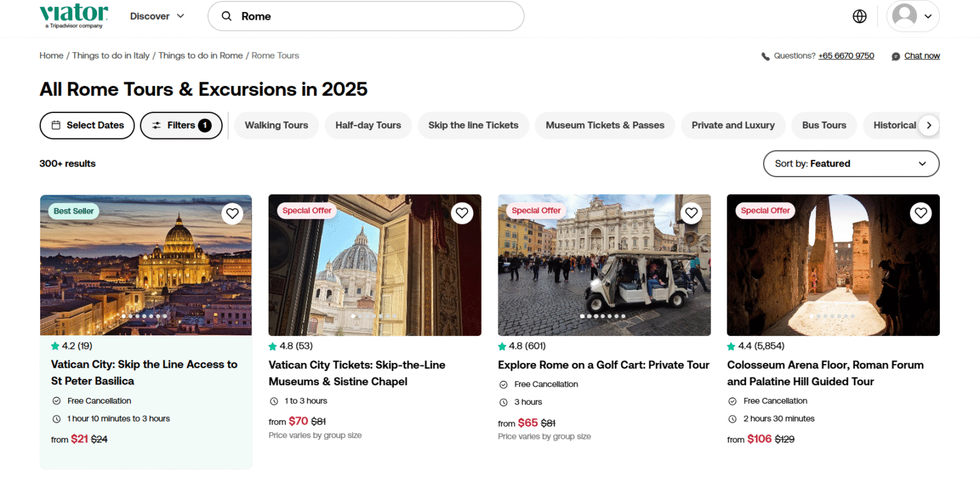Click the calendar icon on Select Dates
The height and width of the screenshot is (477, 980).
point(57,126)
